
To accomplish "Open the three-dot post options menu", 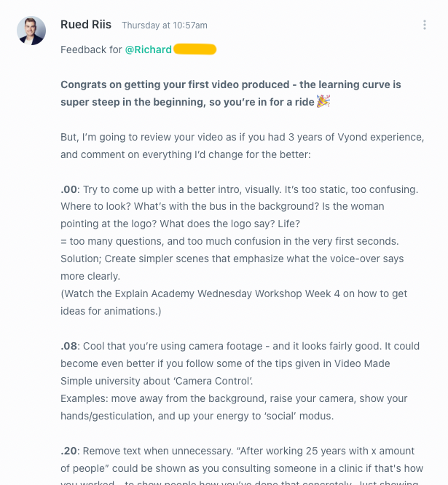I will (425, 25).
